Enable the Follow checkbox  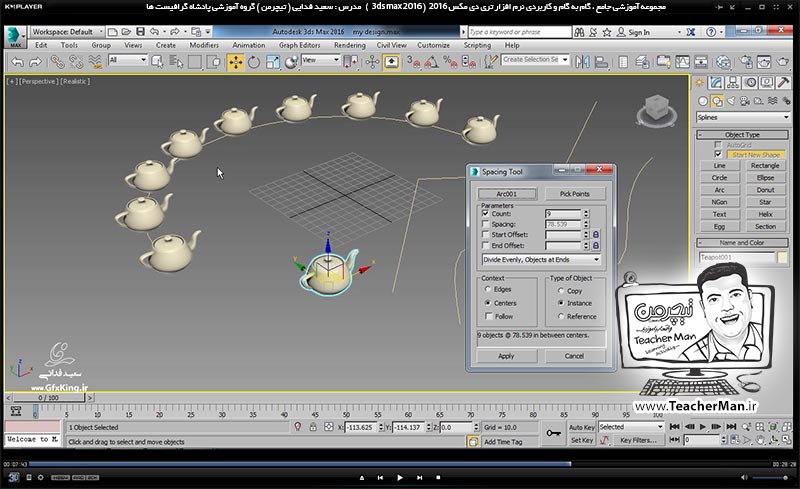[x=488, y=316]
